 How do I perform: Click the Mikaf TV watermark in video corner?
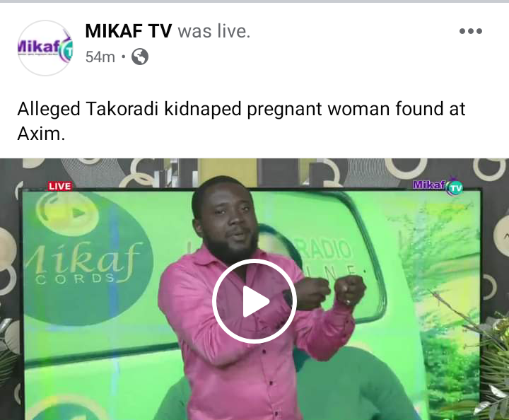click(x=438, y=186)
